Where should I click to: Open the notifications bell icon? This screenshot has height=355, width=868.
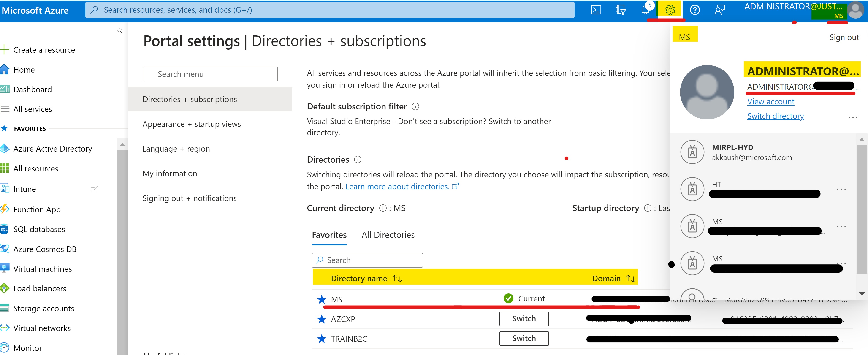645,10
